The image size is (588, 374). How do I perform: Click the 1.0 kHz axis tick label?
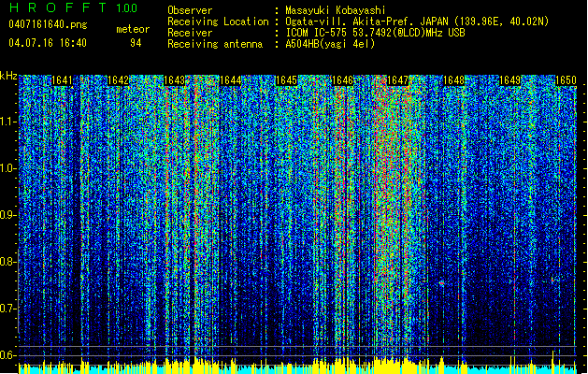7,168
